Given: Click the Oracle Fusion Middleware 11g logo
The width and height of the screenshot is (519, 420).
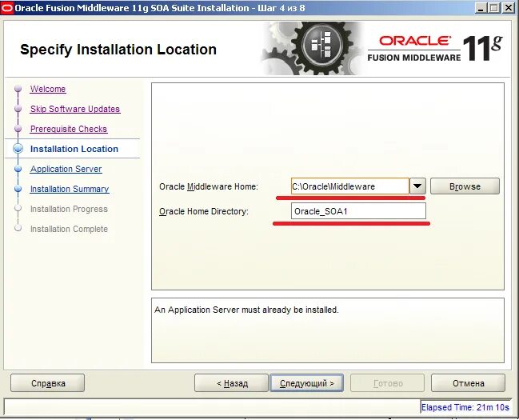Looking at the screenshot, I should coord(435,48).
